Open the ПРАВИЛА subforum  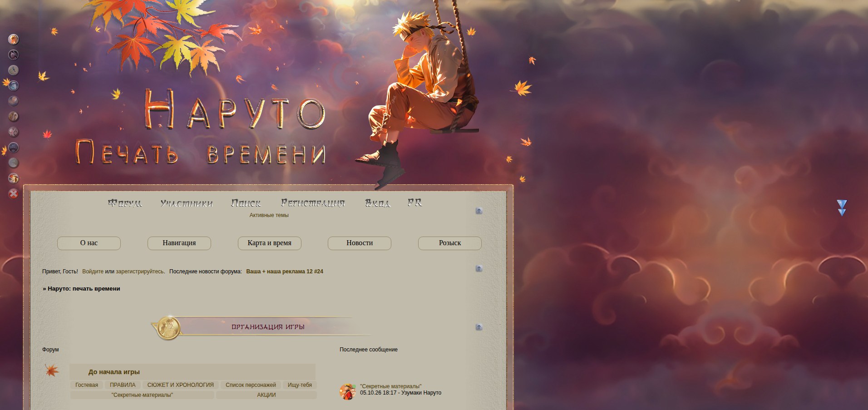click(x=123, y=385)
